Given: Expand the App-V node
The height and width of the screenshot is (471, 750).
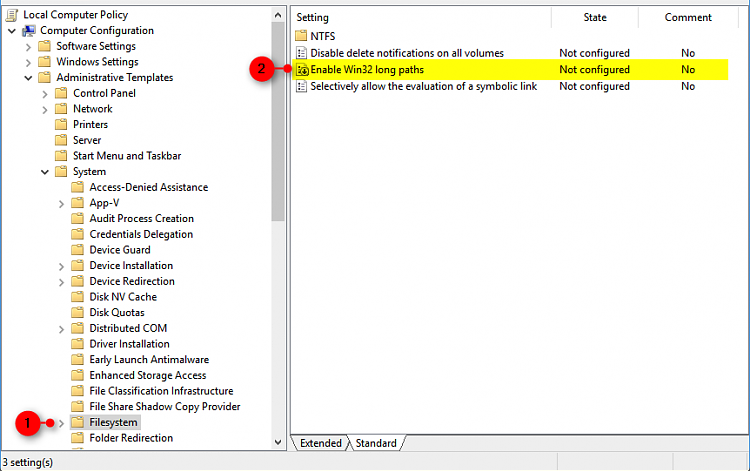Looking at the screenshot, I should pyautogui.click(x=61, y=204).
